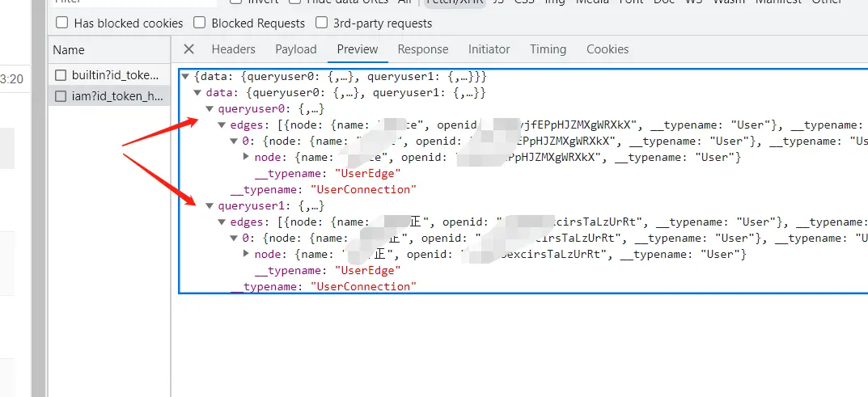The height and width of the screenshot is (397, 868).
Task: Collapse index 0 entry ending EPpHJZMXgWRXkX
Action: pos(234,141)
